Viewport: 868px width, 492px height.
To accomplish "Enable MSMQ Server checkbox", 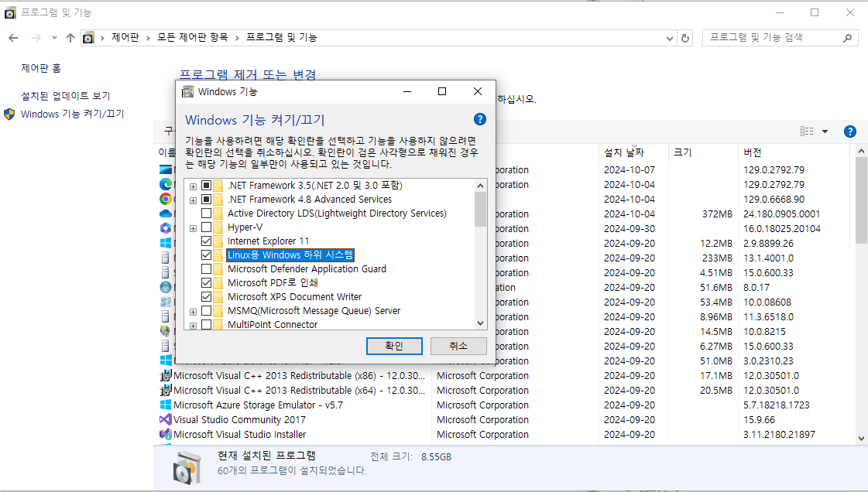I will pyautogui.click(x=207, y=311).
